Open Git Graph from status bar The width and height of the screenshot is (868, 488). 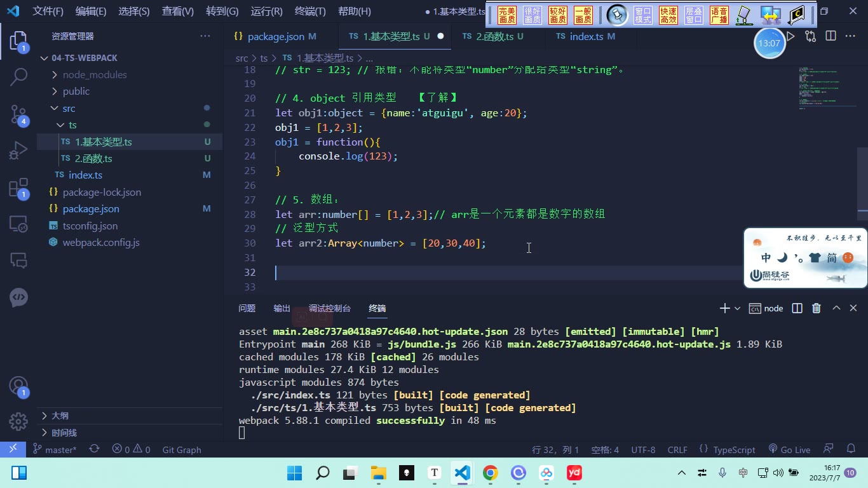click(x=182, y=449)
